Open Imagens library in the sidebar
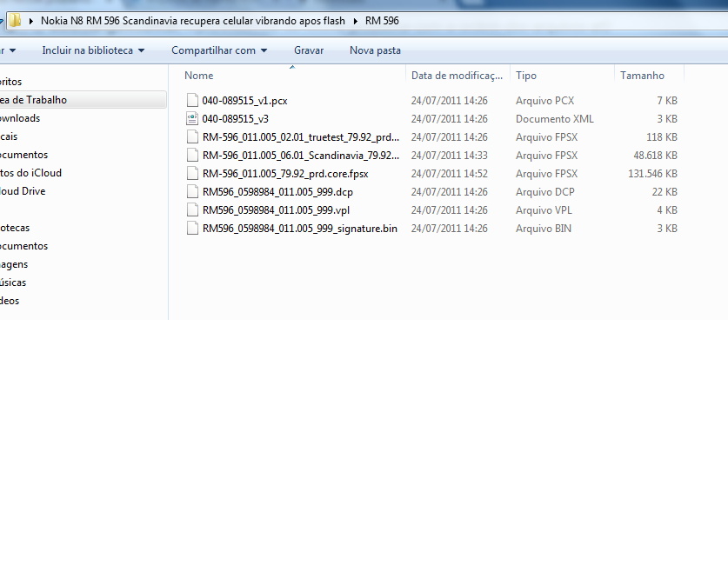 point(14,264)
